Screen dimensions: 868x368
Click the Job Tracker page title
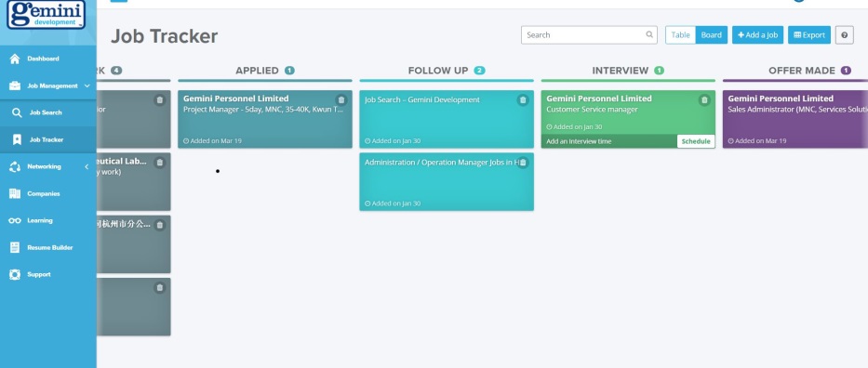pos(164,36)
